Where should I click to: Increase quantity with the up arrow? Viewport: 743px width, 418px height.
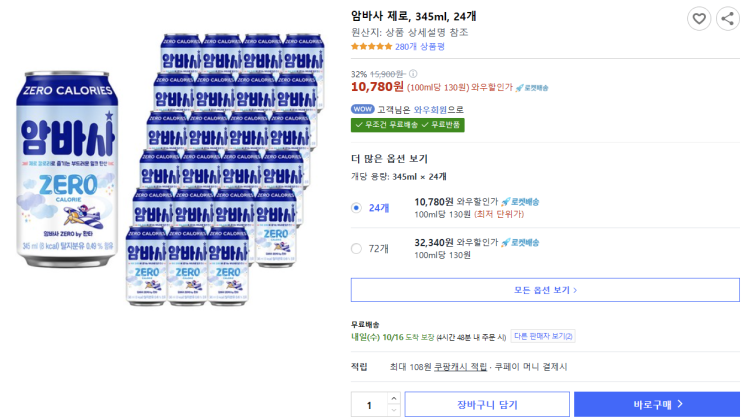click(393, 398)
